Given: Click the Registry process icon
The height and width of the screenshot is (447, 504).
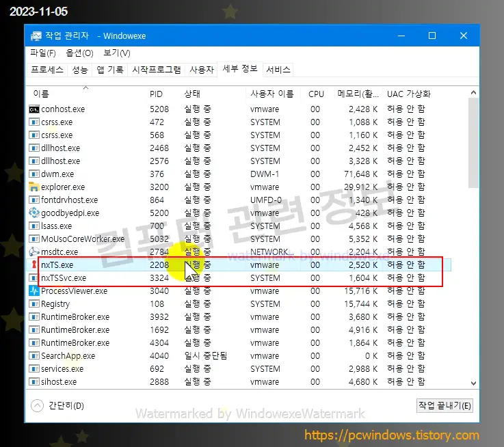Looking at the screenshot, I should click(x=34, y=304).
